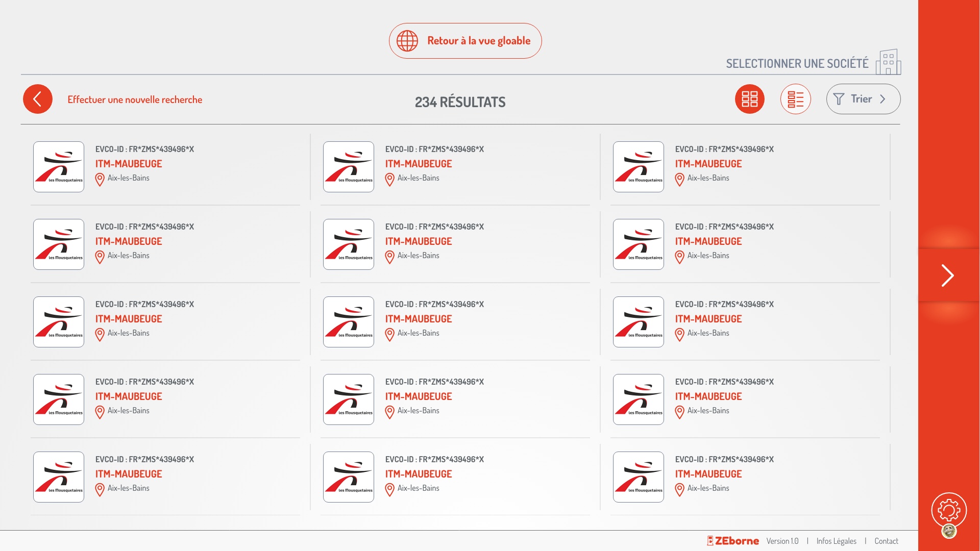Open the top-right result's Mousquetaires logo thumbnail
This screenshot has width=980, height=551.
click(x=638, y=167)
